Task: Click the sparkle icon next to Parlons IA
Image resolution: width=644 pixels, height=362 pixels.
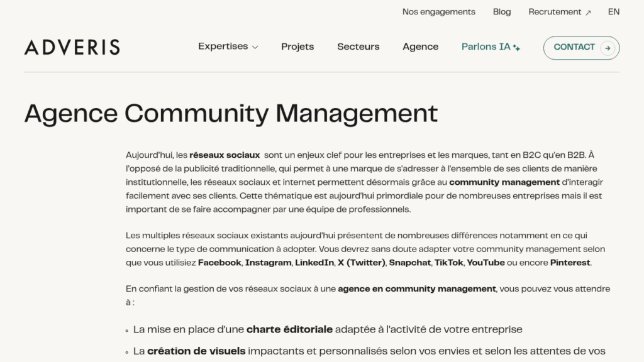Action: point(516,48)
